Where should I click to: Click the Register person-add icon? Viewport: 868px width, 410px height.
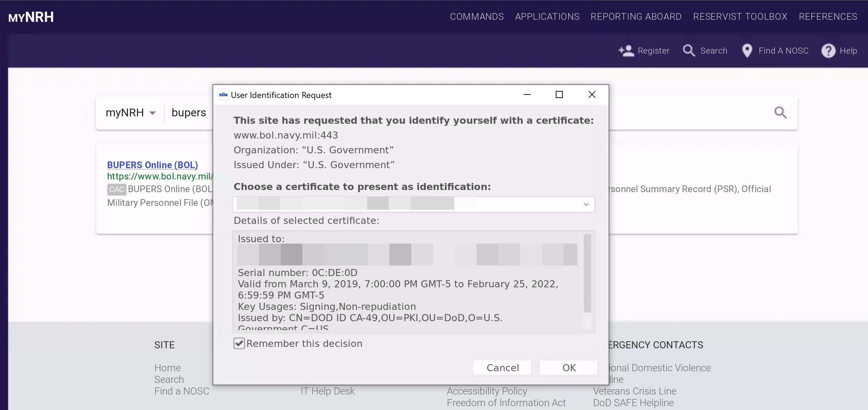click(x=626, y=51)
